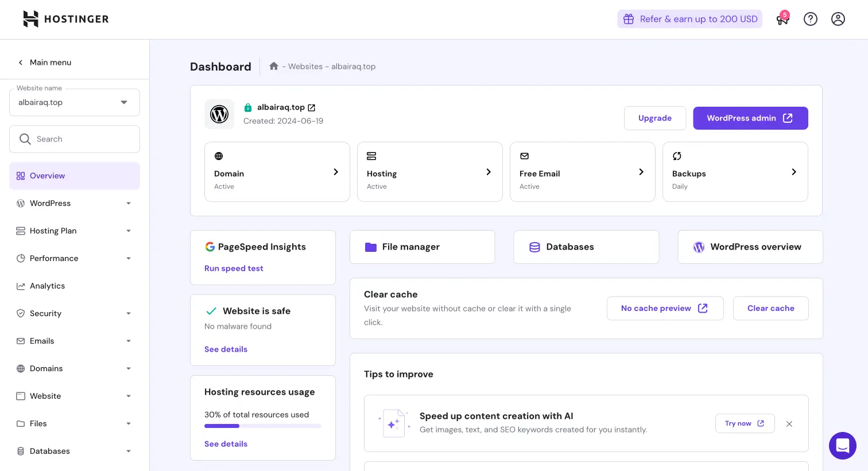Click the home icon in breadcrumb
The height and width of the screenshot is (471, 868).
coord(274,66)
